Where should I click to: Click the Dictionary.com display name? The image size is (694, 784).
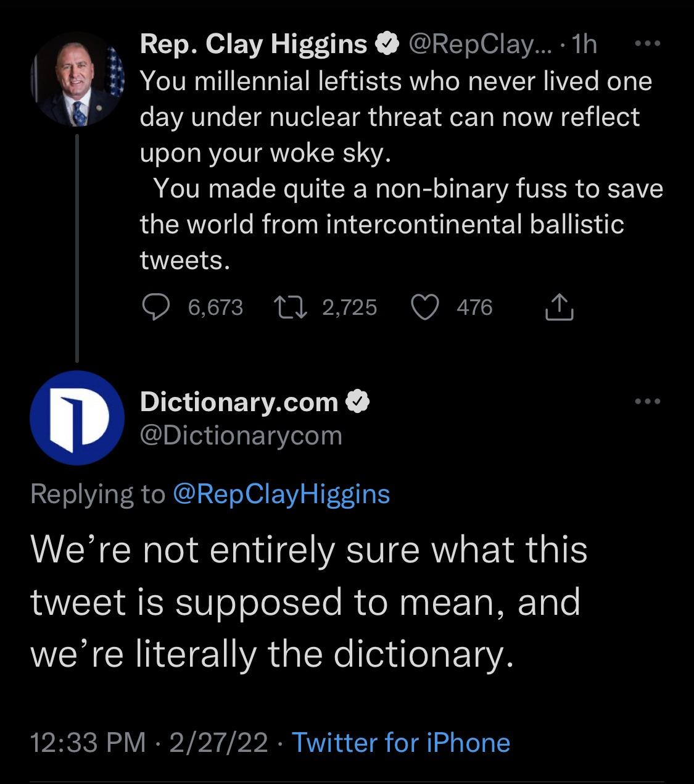pos(239,402)
